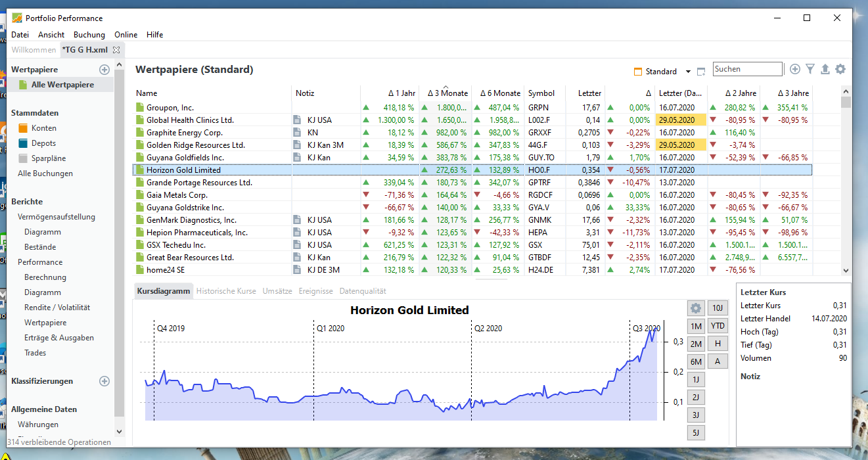Set chart range to 6M

coord(696,361)
